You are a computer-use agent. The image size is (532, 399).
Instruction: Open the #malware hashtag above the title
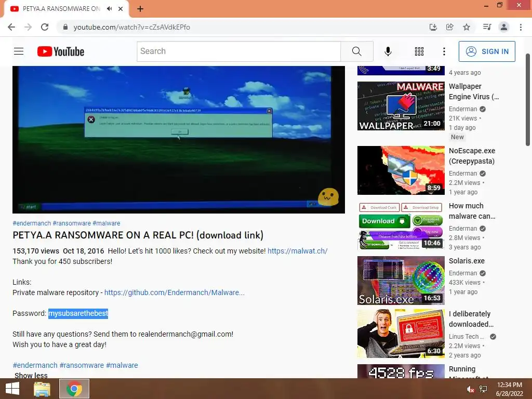tap(106, 223)
